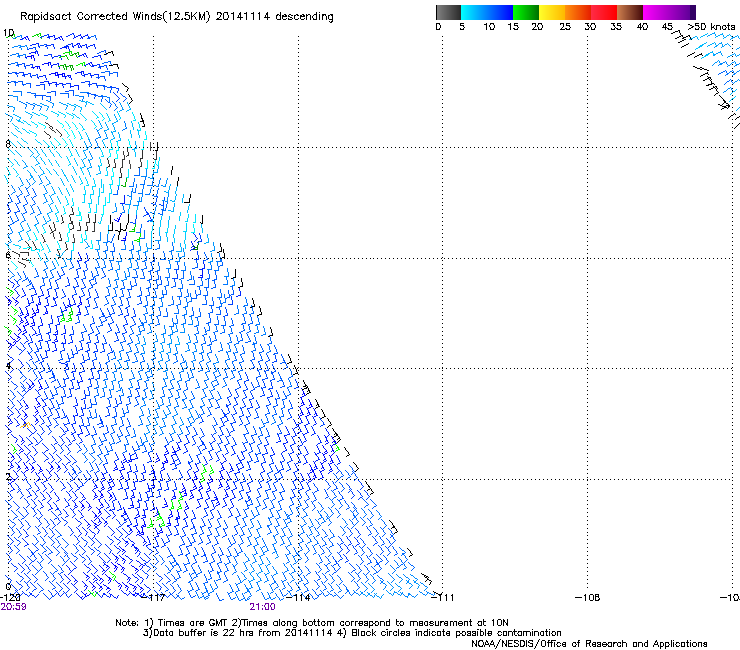This screenshot has width=740, height=650.
Task: Click the -117 longitude axis label
Action: tap(153, 598)
